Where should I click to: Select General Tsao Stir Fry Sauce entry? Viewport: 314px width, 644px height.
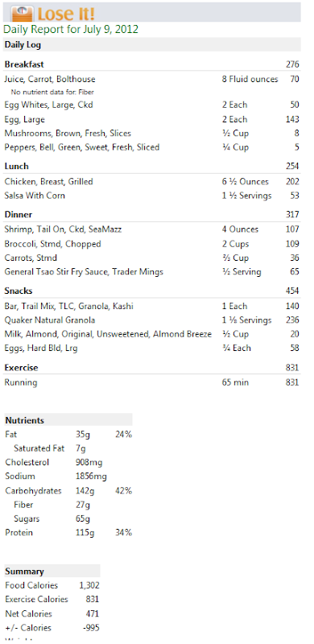coord(151,272)
